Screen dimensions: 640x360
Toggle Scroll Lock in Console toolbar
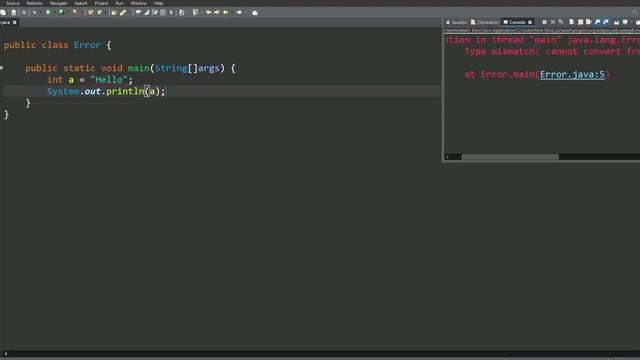point(580,22)
